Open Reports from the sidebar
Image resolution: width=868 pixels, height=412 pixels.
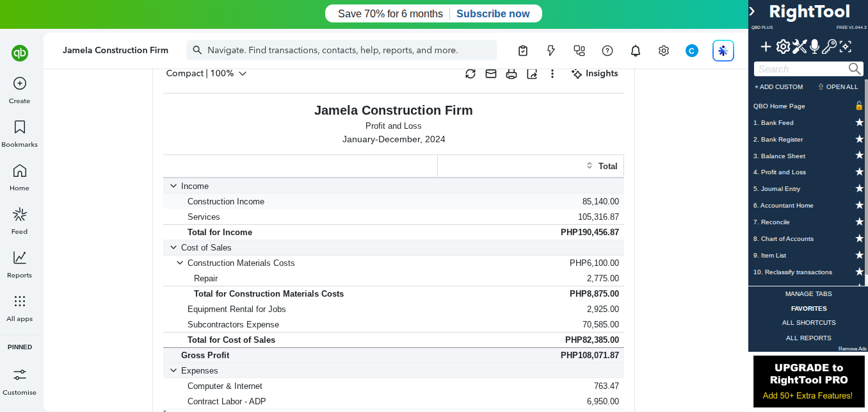point(19,265)
